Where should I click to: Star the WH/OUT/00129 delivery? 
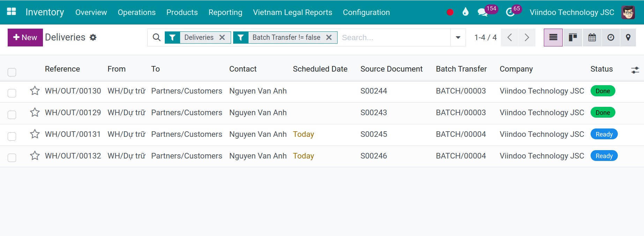[35, 112]
